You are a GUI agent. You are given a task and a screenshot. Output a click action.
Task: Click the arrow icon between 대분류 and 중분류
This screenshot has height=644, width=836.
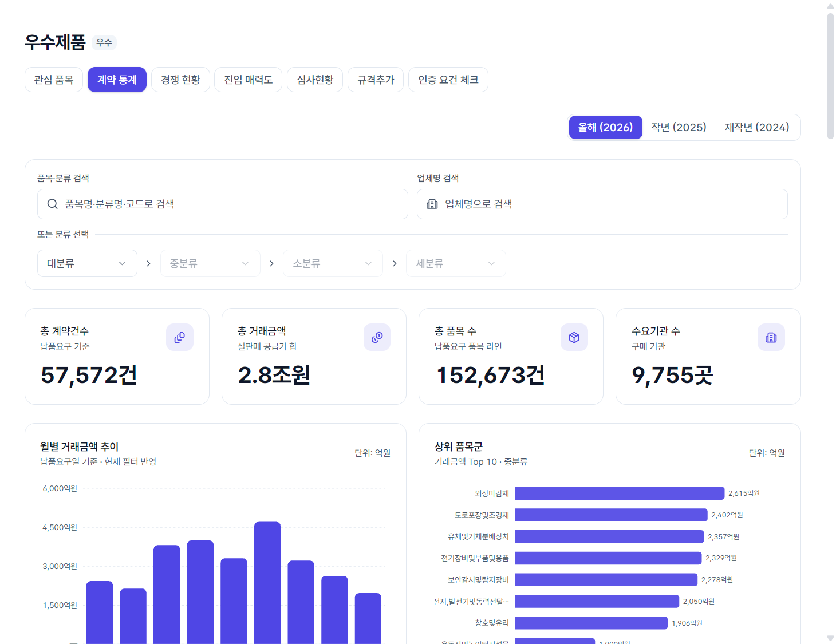click(x=148, y=263)
